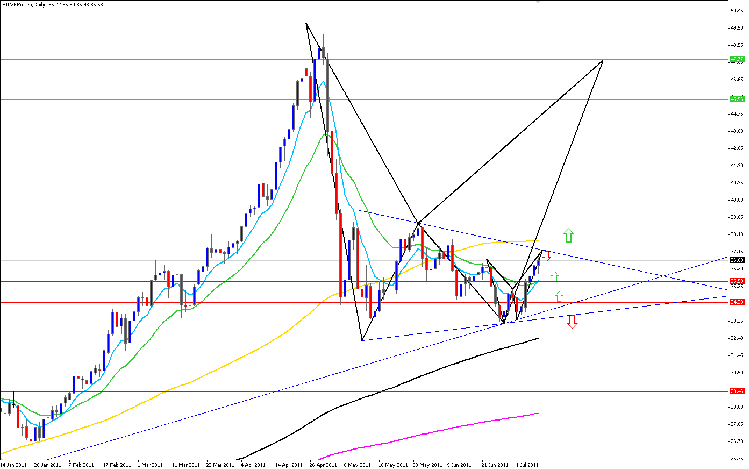The width and height of the screenshot is (750, 470).
Task: Click the large red down arrow
Action: coord(572,321)
